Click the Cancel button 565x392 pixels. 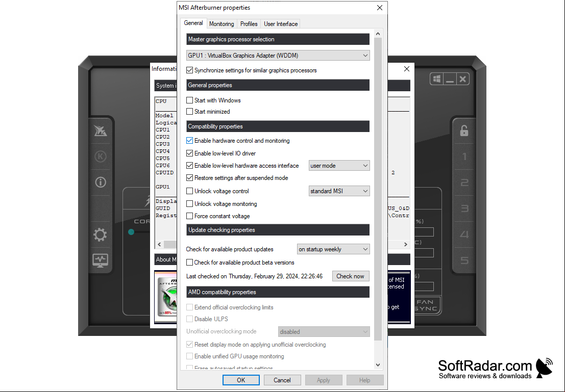point(282,380)
